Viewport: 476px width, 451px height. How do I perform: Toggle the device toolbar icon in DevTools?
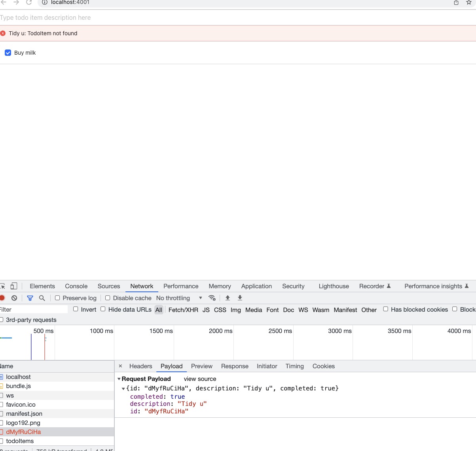[x=14, y=286]
